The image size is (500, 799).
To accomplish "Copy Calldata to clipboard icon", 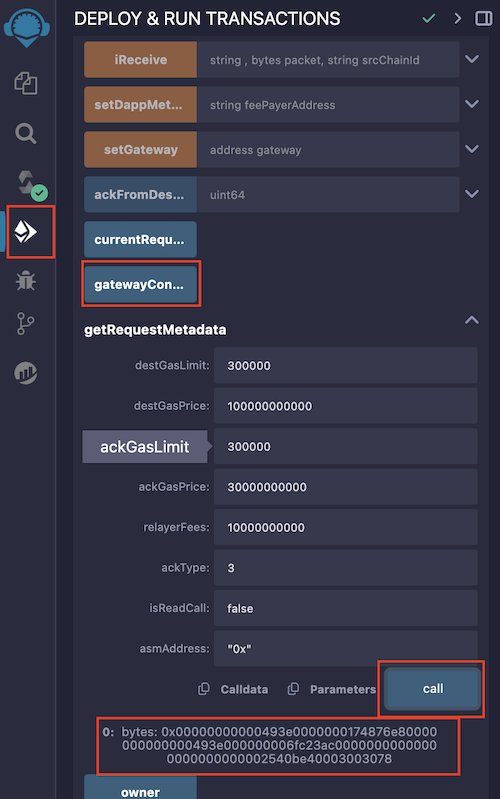I will pos(204,689).
